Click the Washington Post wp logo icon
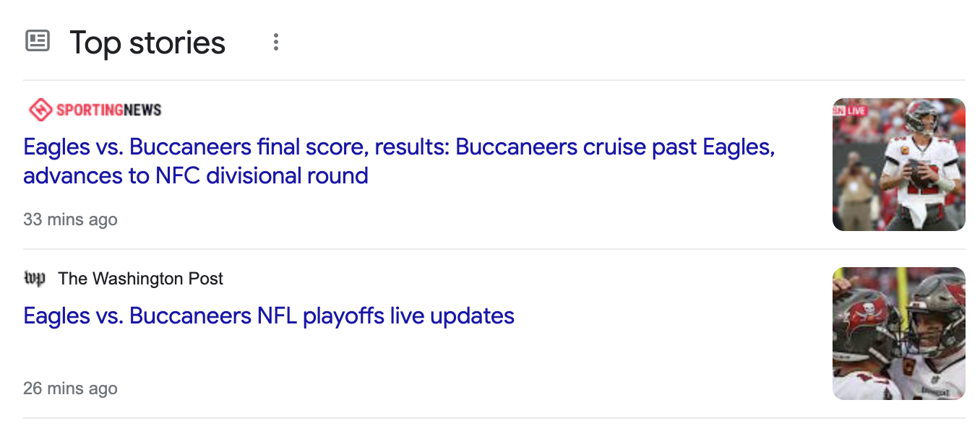980x426 pixels. point(34,279)
